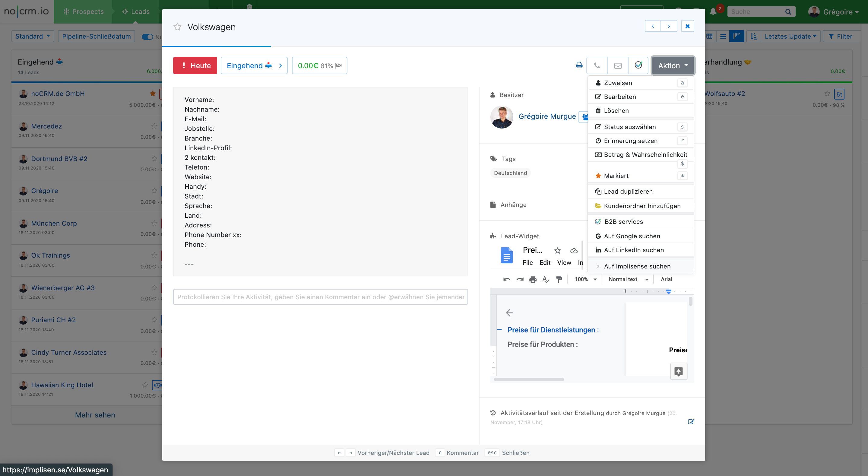Star the Volkswagen lead title
Image resolution: width=868 pixels, height=476 pixels.
(177, 27)
